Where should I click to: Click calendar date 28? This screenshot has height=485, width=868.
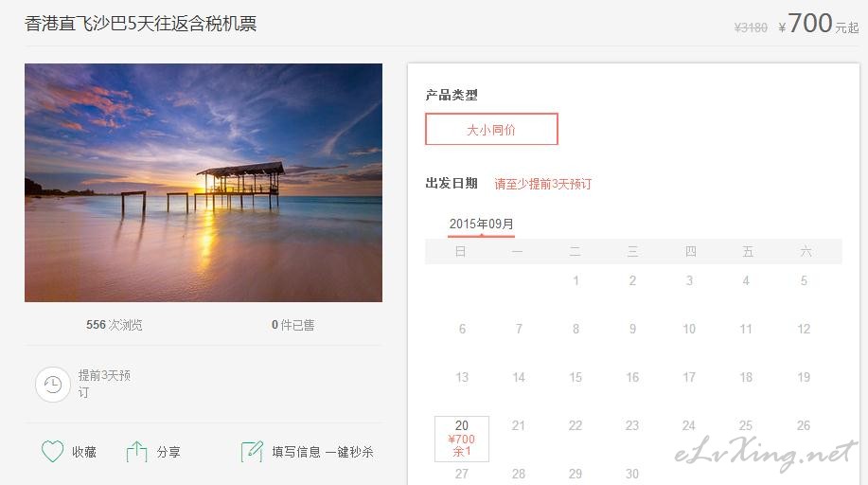(519, 474)
